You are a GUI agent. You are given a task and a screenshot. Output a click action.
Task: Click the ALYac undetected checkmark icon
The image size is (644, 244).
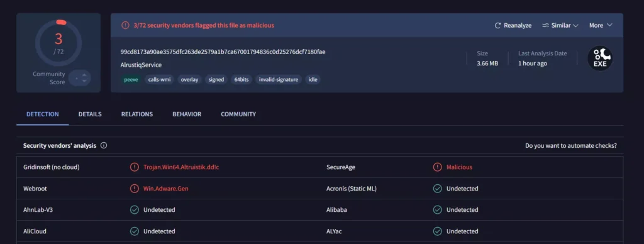tap(438, 231)
